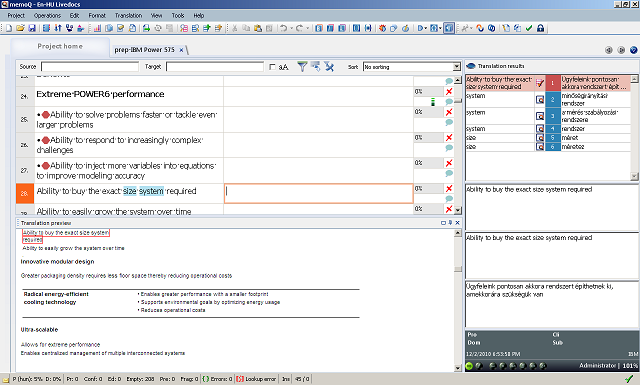This screenshot has width=640, height=385.
Task: Toggle Ins insert mode in status bar
Action: 286,379
